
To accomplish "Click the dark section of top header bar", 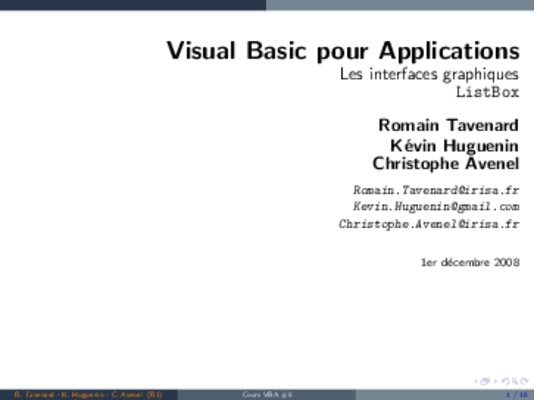I will point(133,5).
